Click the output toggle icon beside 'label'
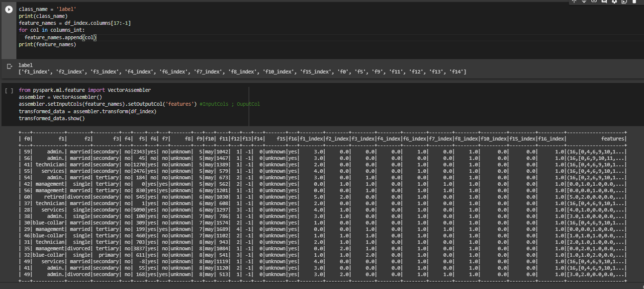The image size is (644, 289). coord(8,66)
